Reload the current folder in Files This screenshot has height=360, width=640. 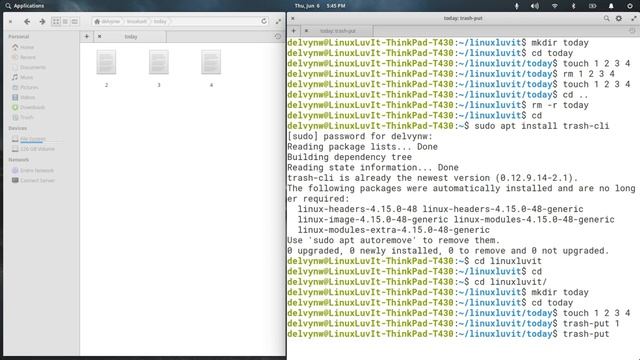tap(264, 21)
